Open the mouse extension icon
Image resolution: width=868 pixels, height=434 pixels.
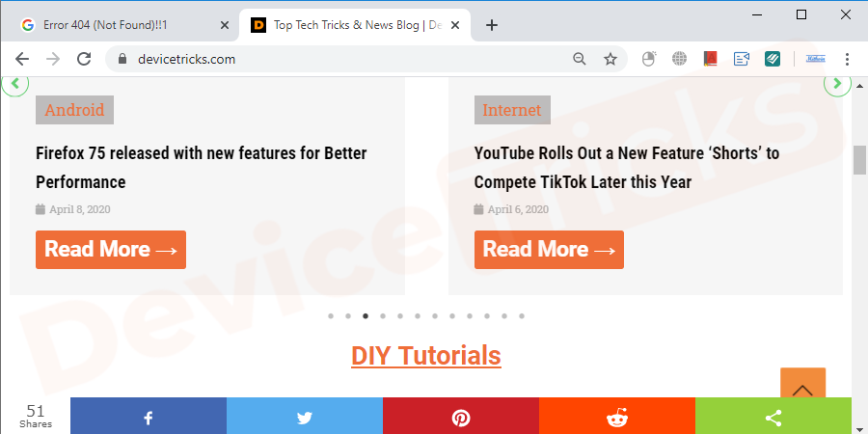[x=649, y=59]
